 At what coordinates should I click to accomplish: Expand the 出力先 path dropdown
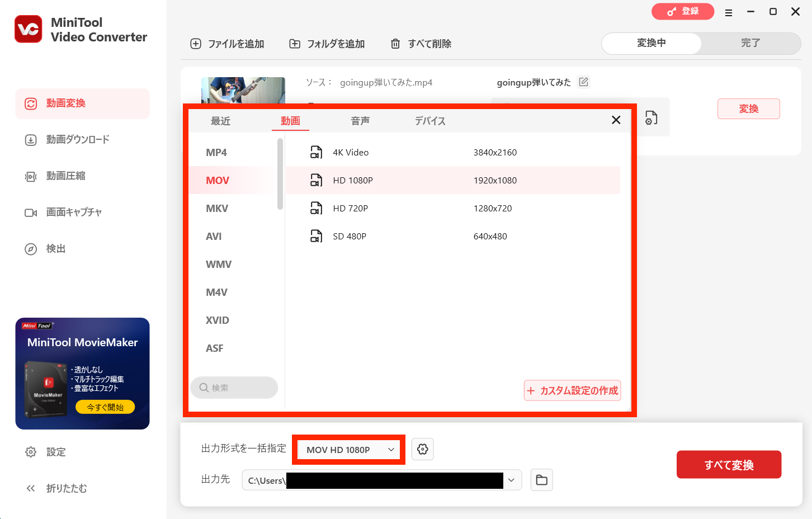511,480
